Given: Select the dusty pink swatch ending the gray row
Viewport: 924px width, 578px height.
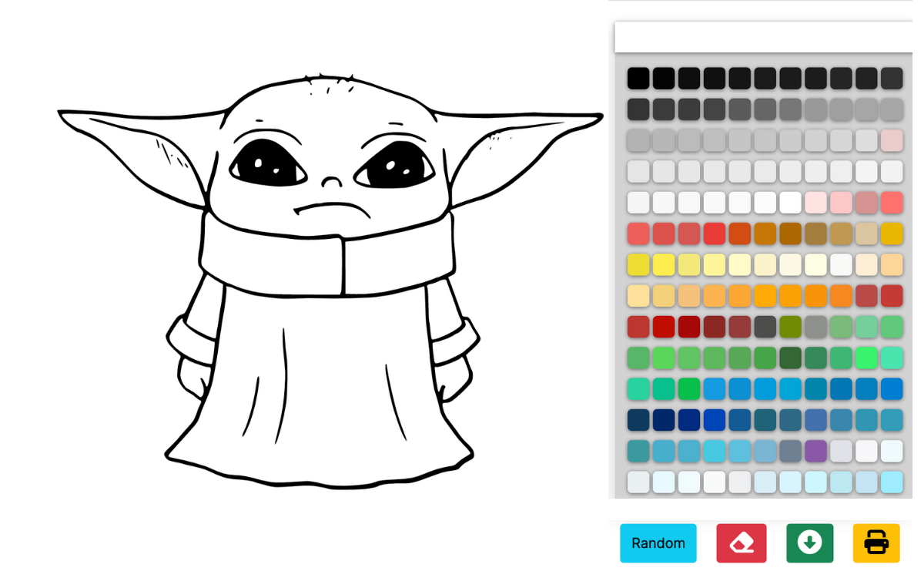Looking at the screenshot, I should [x=892, y=140].
